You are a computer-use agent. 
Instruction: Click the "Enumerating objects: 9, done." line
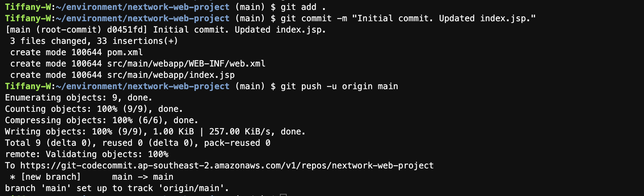(x=78, y=98)
